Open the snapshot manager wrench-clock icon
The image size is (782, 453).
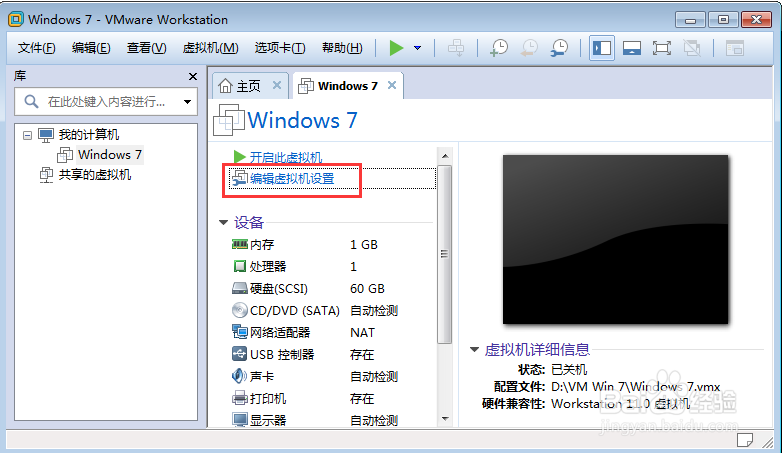point(559,48)
